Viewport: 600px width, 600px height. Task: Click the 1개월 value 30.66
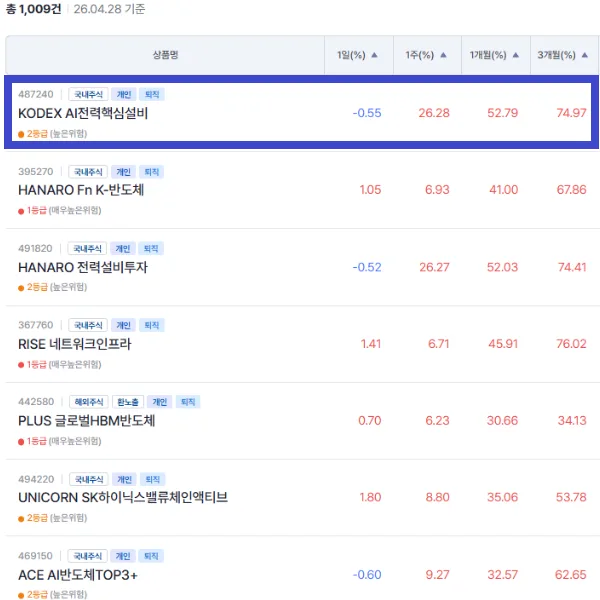point(502,421)
